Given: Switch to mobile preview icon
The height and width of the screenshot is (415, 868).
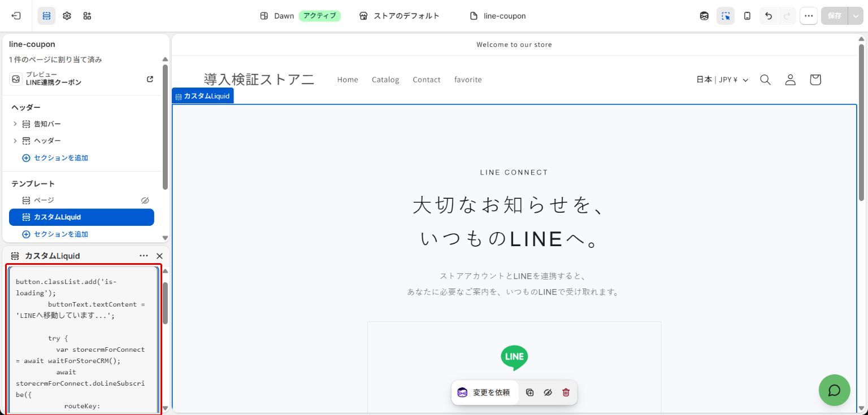Looking at the screenshot, I should coord(747,16).
